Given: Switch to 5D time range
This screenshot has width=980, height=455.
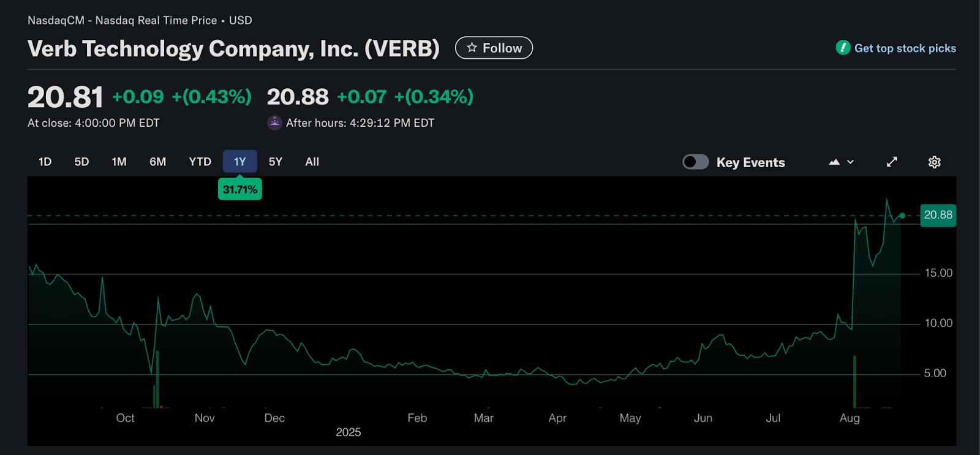Looking at the screenshot, I should pos(81,162).
